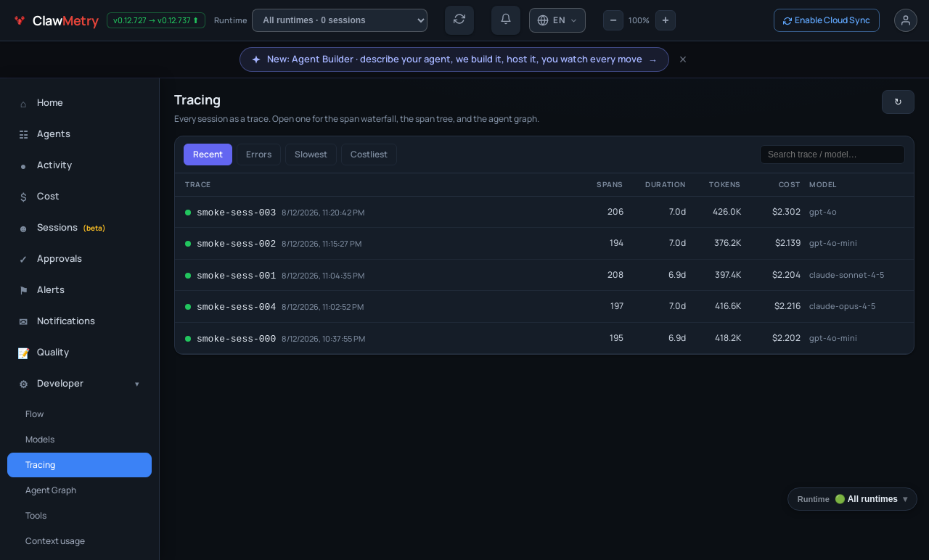Click the SPANS column header
This screenshot has height=560, width=929.
(x=610, y=185)
